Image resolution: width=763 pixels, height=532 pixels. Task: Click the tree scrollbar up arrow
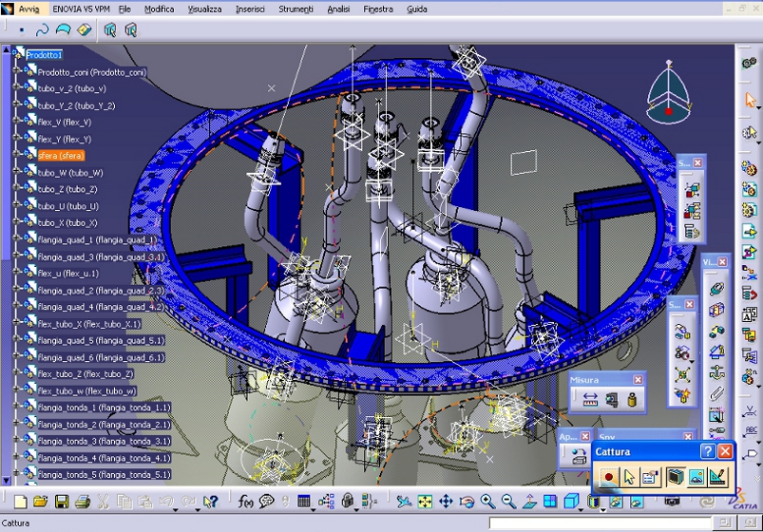6,49
